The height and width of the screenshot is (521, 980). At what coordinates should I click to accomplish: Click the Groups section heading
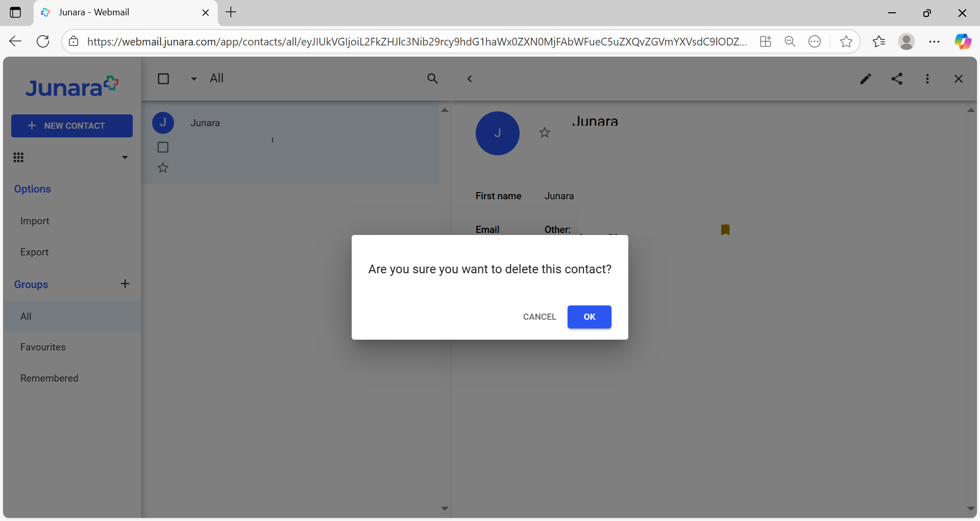pos(31,285)
